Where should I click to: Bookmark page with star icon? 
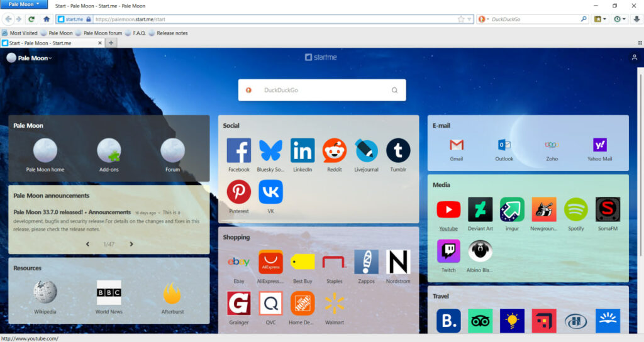point(461,19)
